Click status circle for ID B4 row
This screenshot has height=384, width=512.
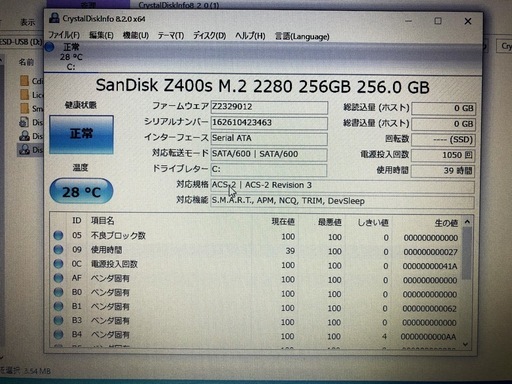click(58, 334)
